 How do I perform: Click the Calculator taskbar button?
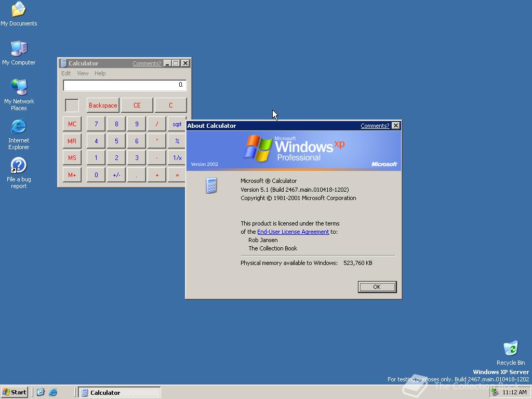click(119, 392)
